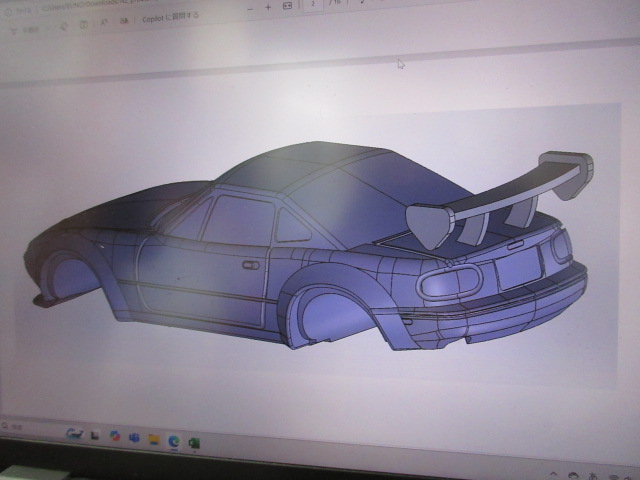Screen dimensions: 640x480
Task: Open Excel from the taskbar
Action: click(193, 440)
